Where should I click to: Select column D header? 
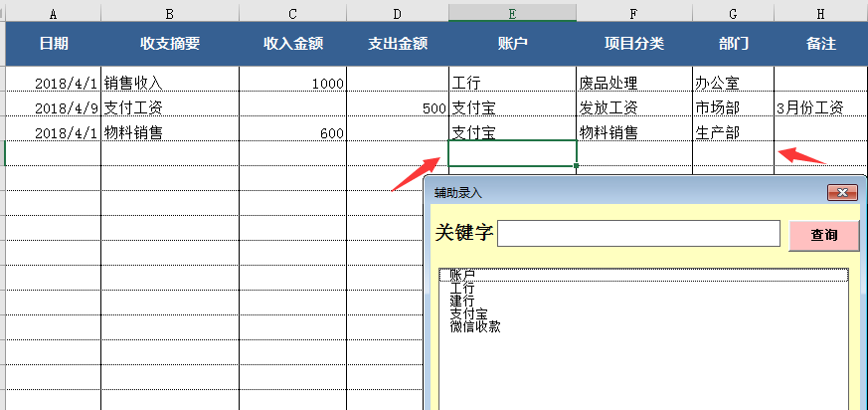coord(398,14)
